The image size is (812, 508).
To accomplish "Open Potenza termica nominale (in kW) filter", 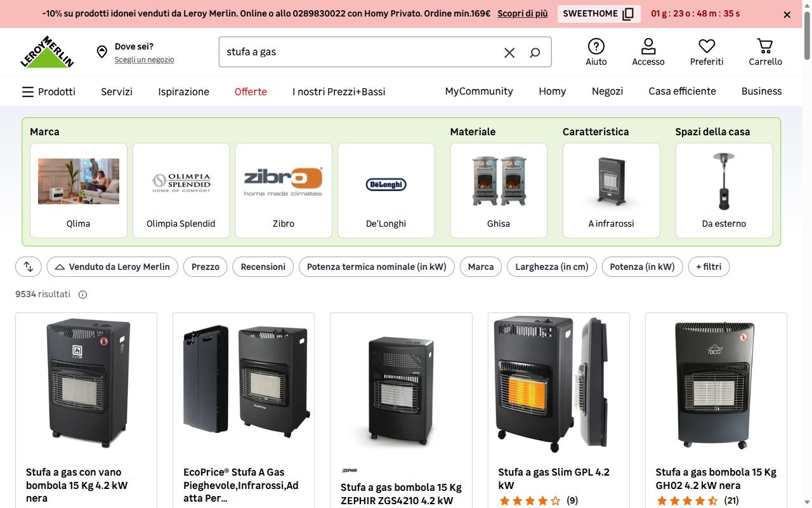I will pyautogui.click(x=377, y=267).
